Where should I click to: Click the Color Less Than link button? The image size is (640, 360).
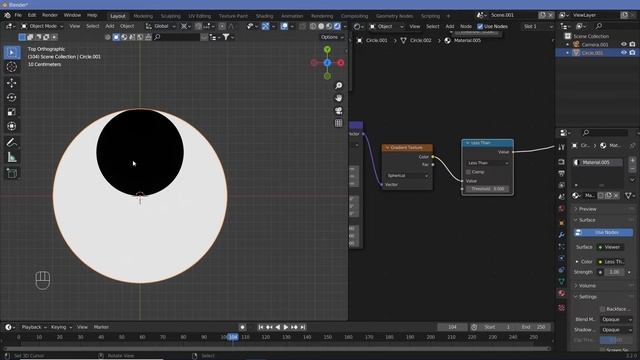(611, 262)
